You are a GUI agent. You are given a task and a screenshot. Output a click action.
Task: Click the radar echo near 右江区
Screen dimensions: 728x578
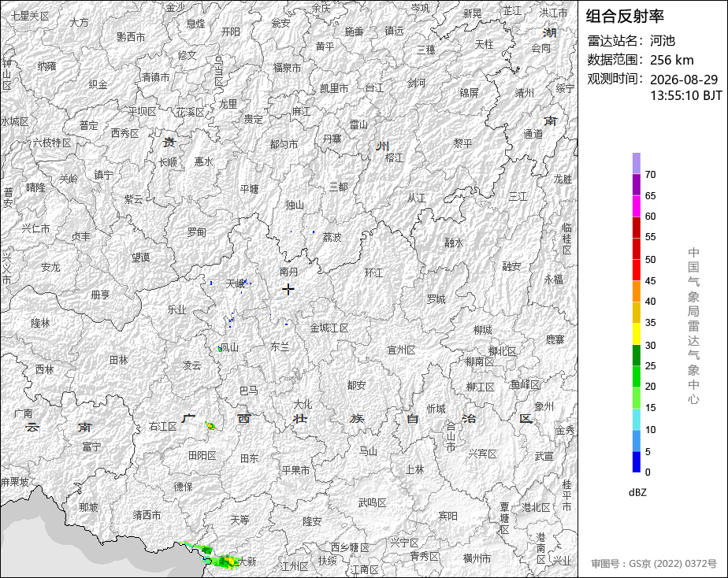(210, 425)
